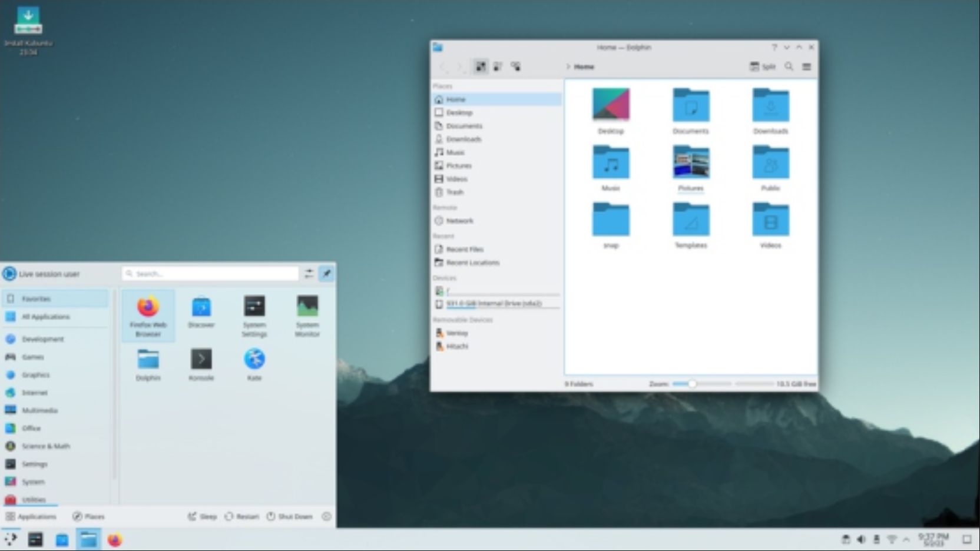Open System Settings in launcher favorites
This screenshot has height=551, width=980.
254,316
